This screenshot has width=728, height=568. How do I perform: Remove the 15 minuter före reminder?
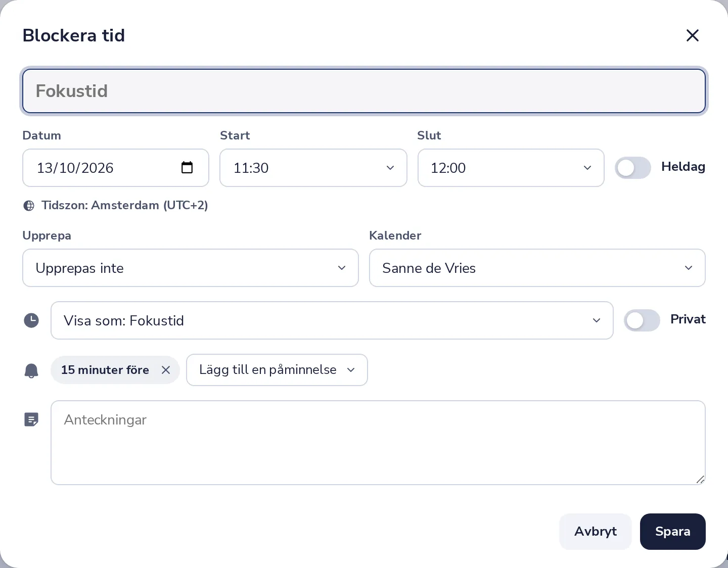(x=166, y=370)
